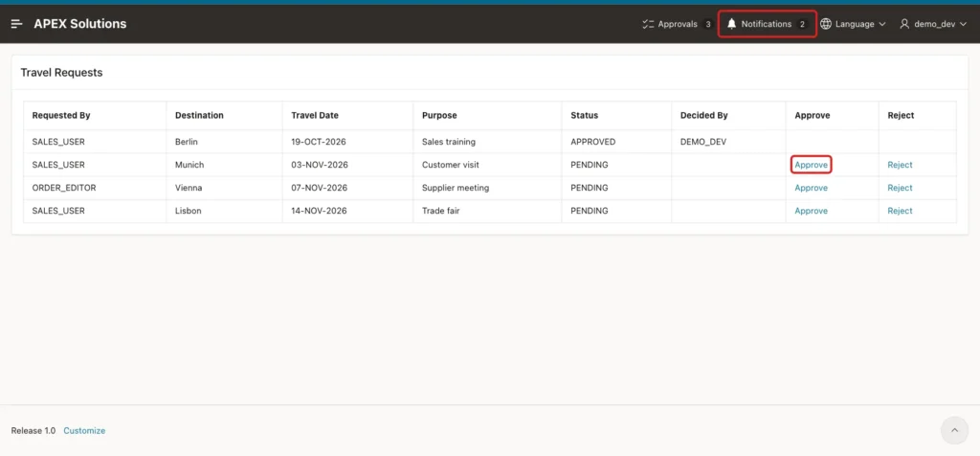This screenshot has width=980, height=456.
Task: Approve the Munich travel request
Action: coord(812,165)
